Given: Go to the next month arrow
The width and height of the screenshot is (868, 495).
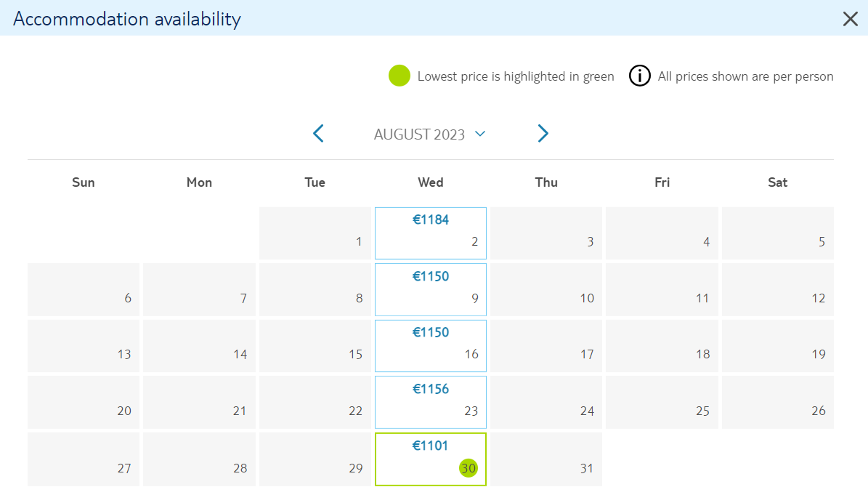Looking at the screenshot, I should 543,134.
